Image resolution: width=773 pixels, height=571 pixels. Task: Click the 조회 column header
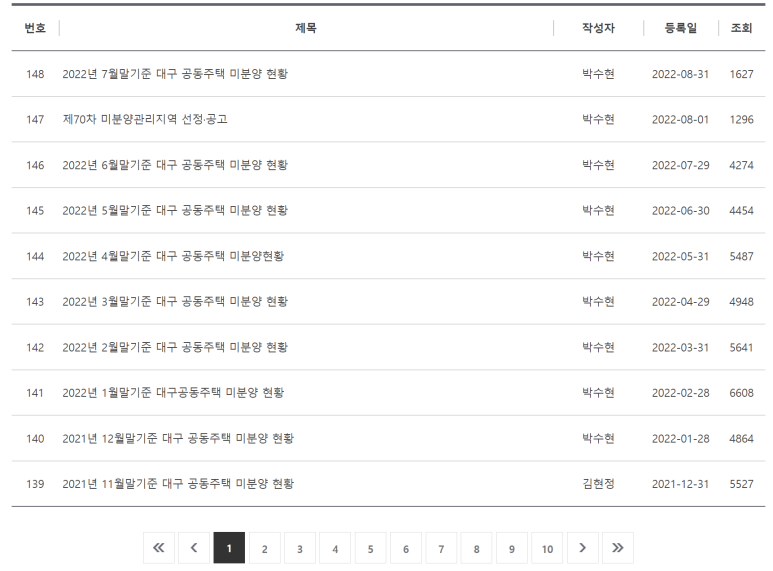point(741,28)
